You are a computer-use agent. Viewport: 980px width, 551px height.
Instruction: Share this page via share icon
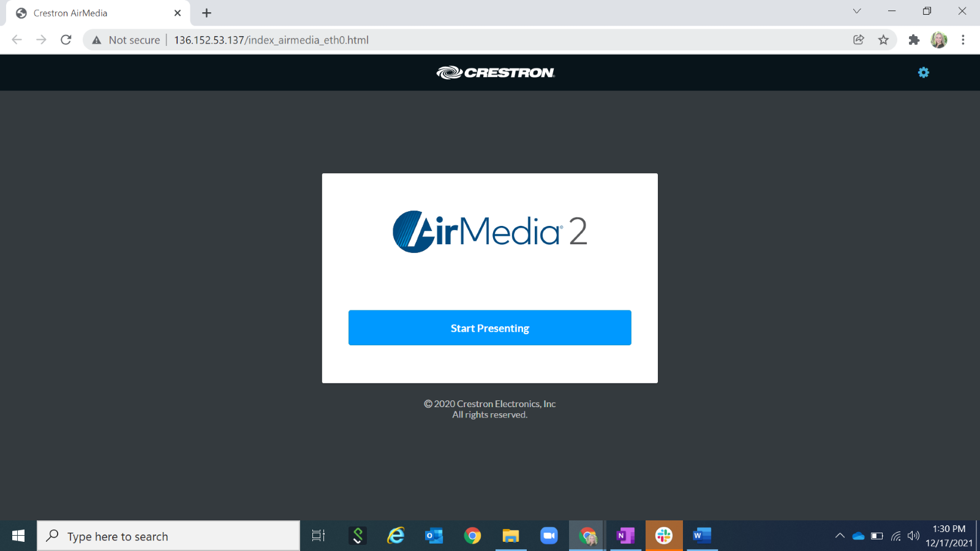click(859, 40)
